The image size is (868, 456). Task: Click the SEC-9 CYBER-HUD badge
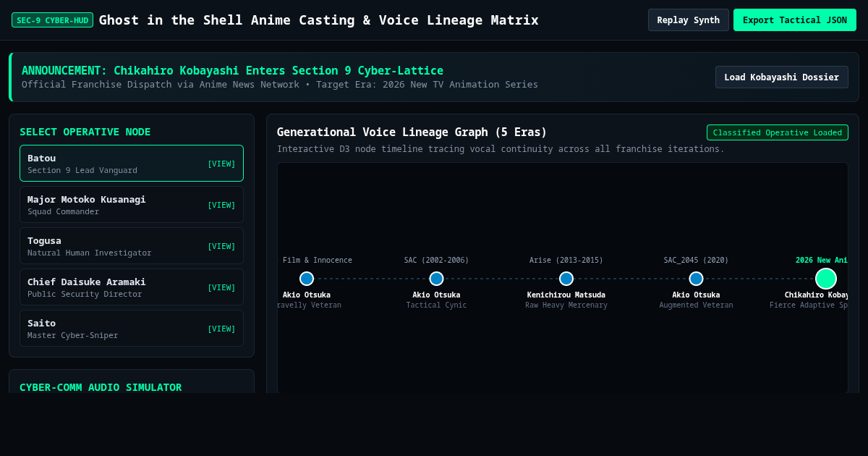pos(52,20)
